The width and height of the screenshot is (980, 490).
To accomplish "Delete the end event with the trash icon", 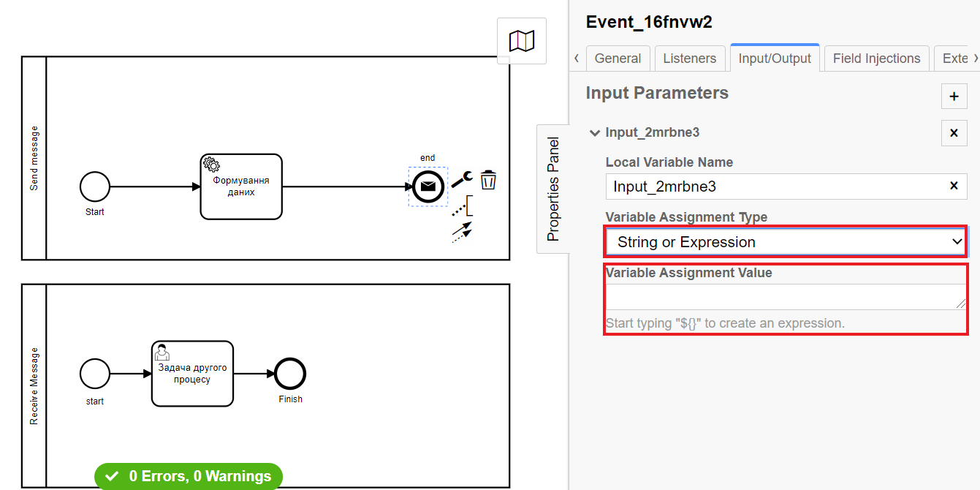I will pos(488,179).
